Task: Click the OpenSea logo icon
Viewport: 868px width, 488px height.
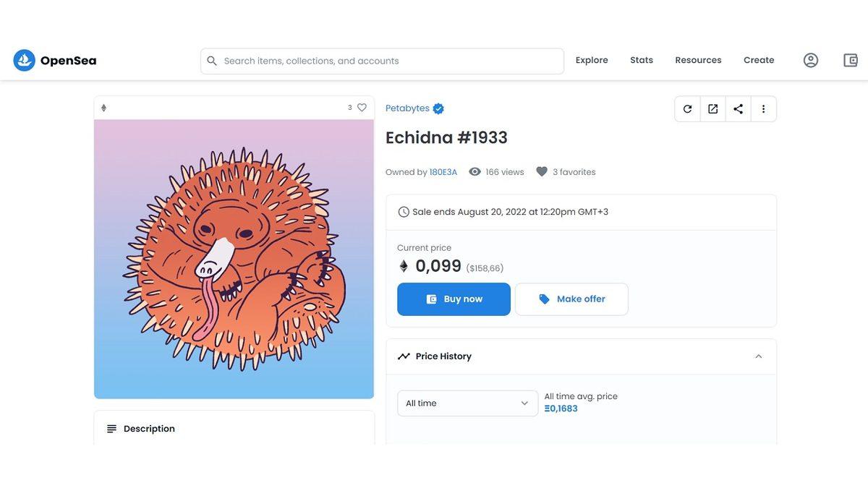Action: [x=24, y=61]
